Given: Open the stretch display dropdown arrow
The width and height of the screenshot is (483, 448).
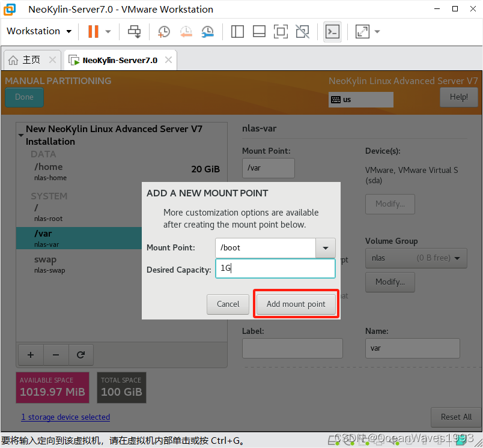Looking at the screenshot, I should [377, 31].
